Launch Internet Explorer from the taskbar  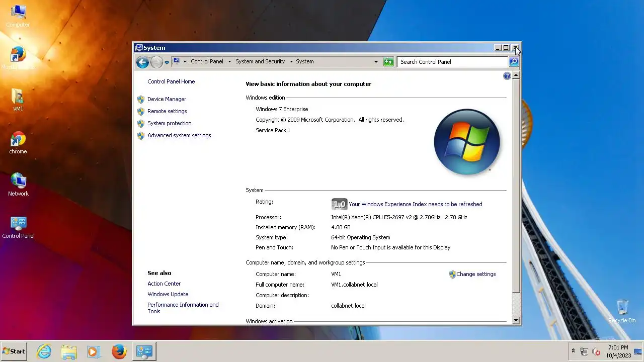44,351
